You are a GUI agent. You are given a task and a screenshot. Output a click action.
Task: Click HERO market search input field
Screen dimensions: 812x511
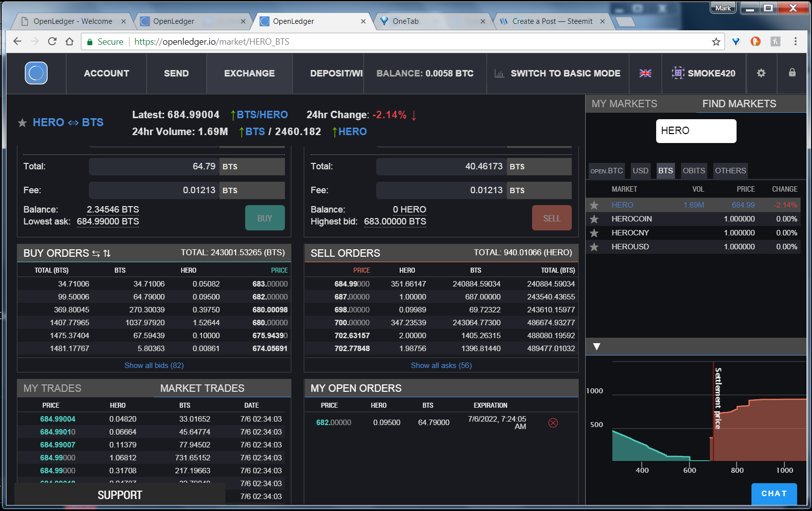pyautogui.click(x=696, y=131)
